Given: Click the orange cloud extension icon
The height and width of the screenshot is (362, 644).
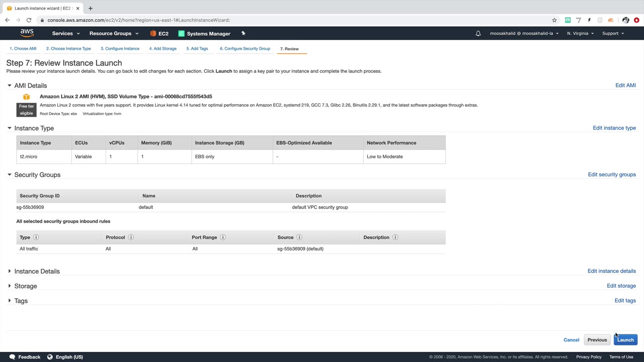Looking at the screenshot, I should (611, 20).
